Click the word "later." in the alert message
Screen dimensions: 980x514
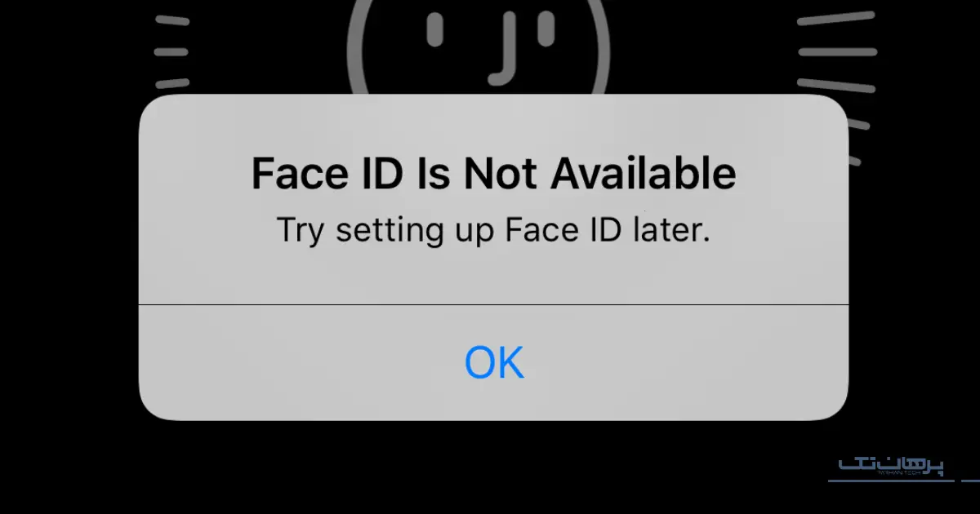click(x=672, y=230)
